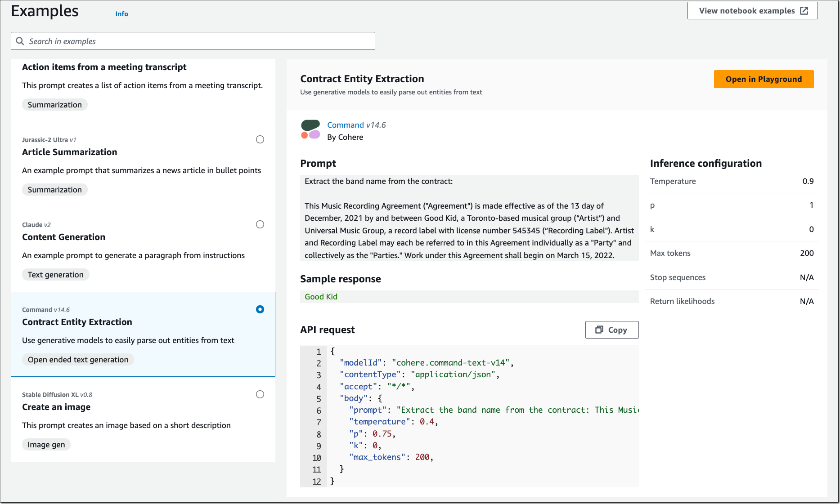Click the modelId line in API request
The image size is (840, 504).
tap(427, 363)
